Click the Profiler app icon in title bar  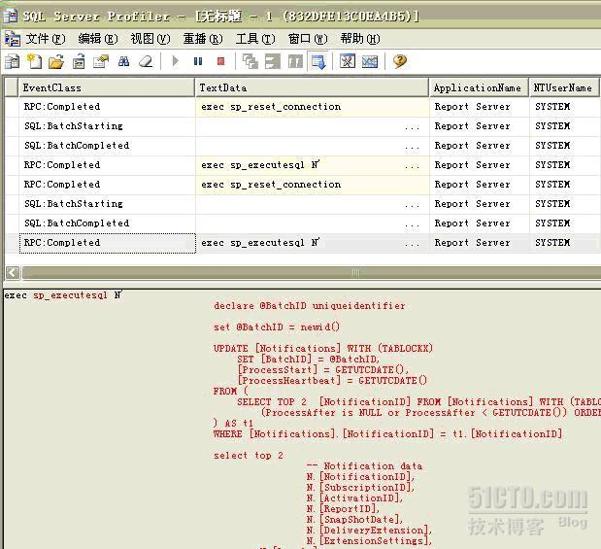point(10,16)
